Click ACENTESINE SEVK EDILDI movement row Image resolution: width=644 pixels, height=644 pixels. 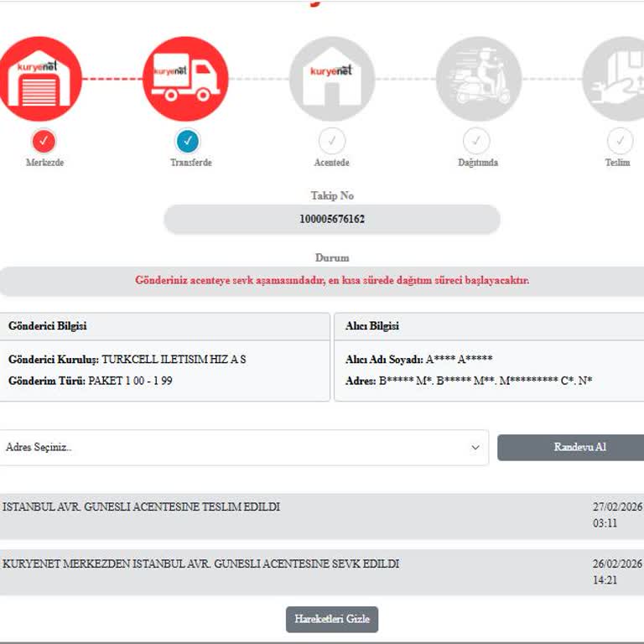pyautogui.click(x=322, y=573)
